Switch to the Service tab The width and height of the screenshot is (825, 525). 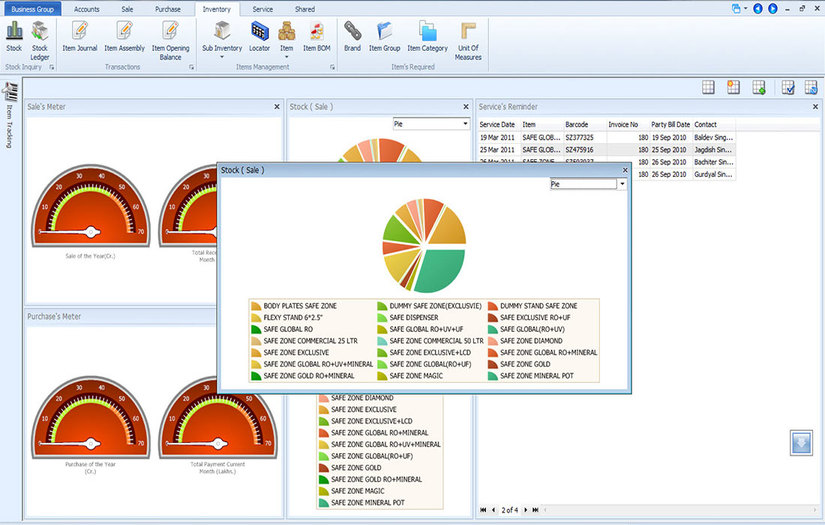[263, 9]
